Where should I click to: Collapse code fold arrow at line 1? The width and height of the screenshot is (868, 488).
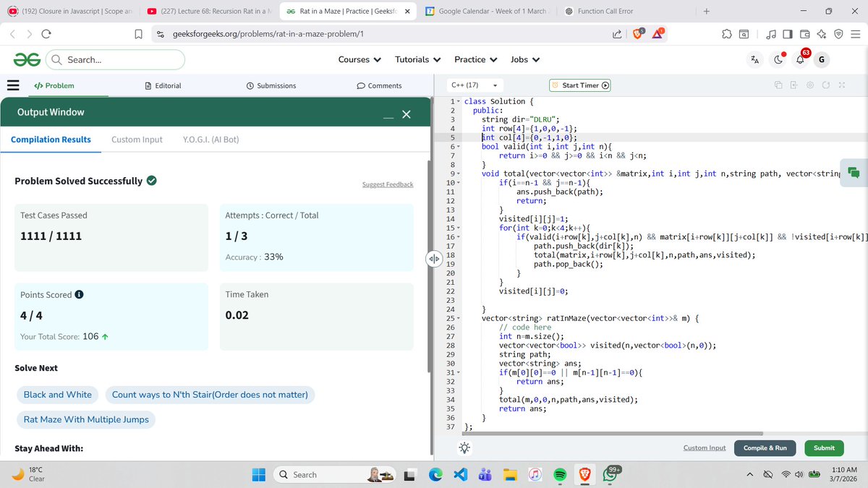pos(458,102)
